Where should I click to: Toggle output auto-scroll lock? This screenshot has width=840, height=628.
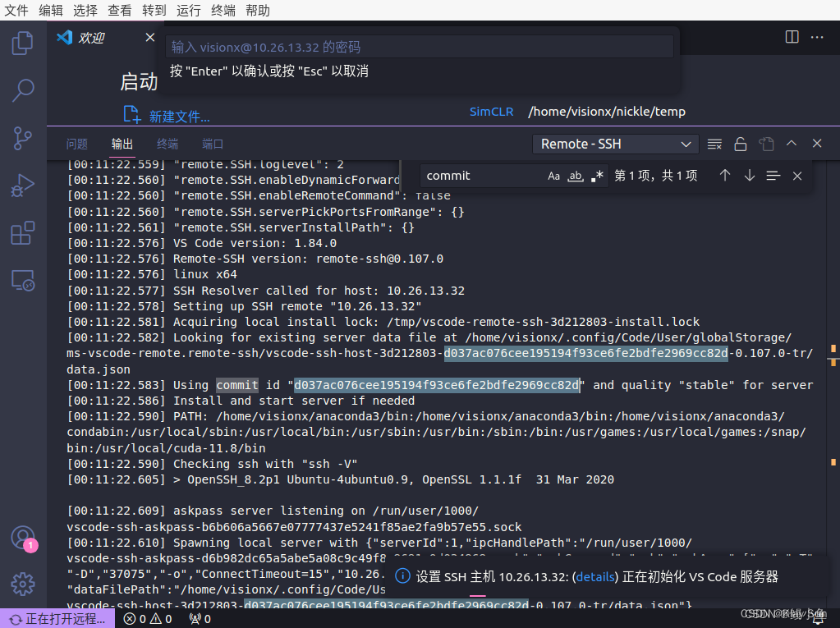click(x=741, y=144)
